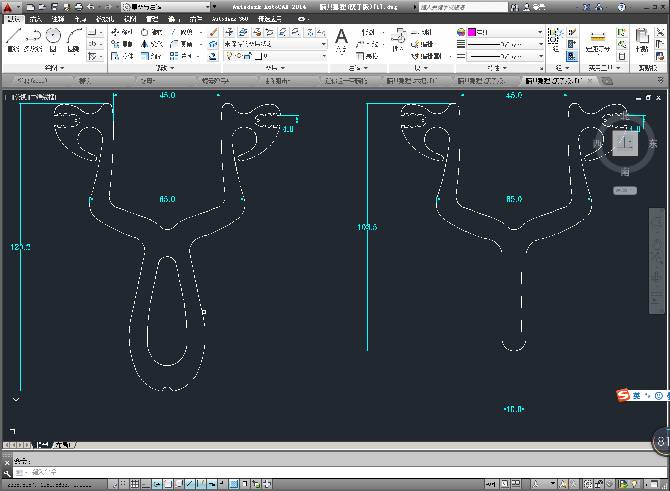Open the Home ribbon tab
Image resolution: width=670 pixels, height=491 pixels.
[14, 19]
